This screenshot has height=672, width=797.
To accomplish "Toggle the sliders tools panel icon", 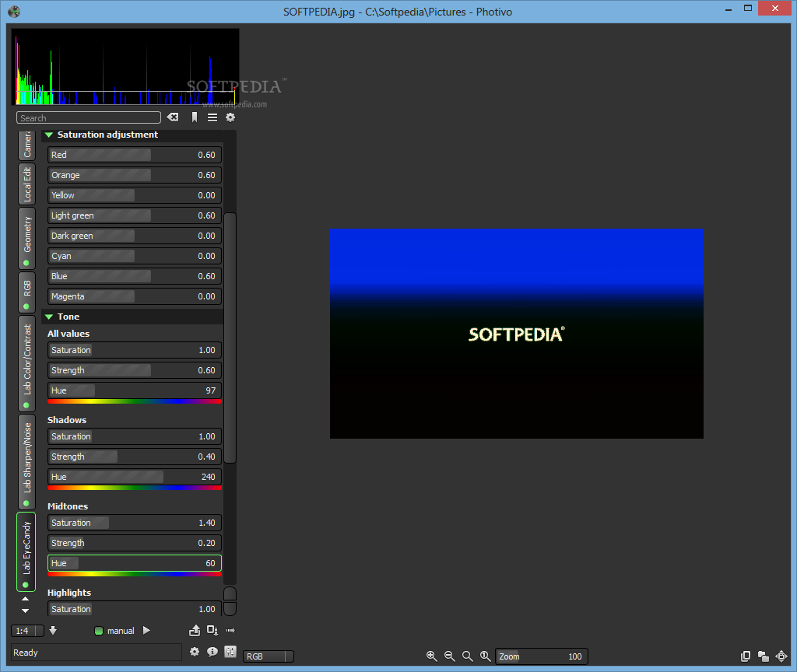I will 230,652.
